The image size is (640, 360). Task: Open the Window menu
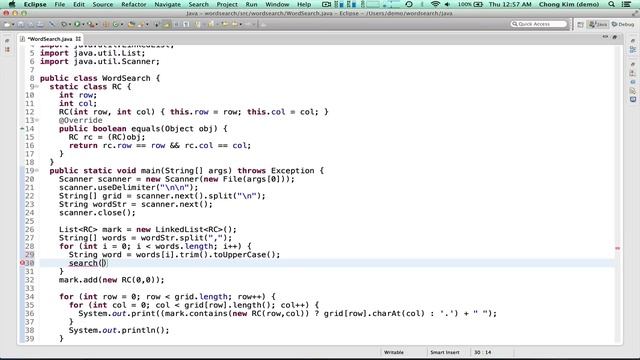tap(277, 4)
